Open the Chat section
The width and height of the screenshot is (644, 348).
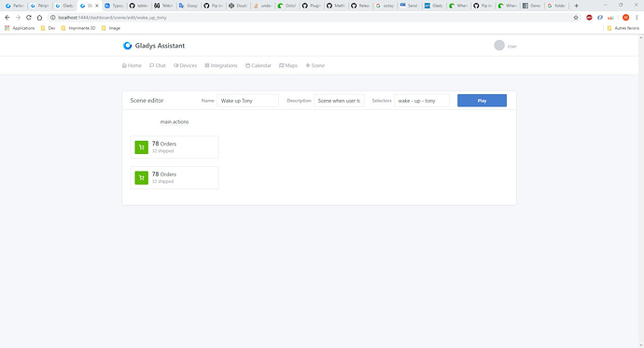pos(158,65)
